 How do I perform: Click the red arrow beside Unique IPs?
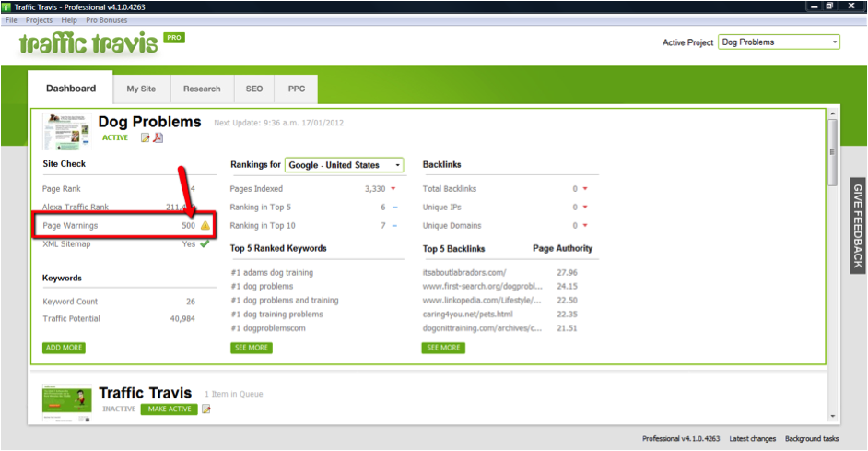click(585, 208)
